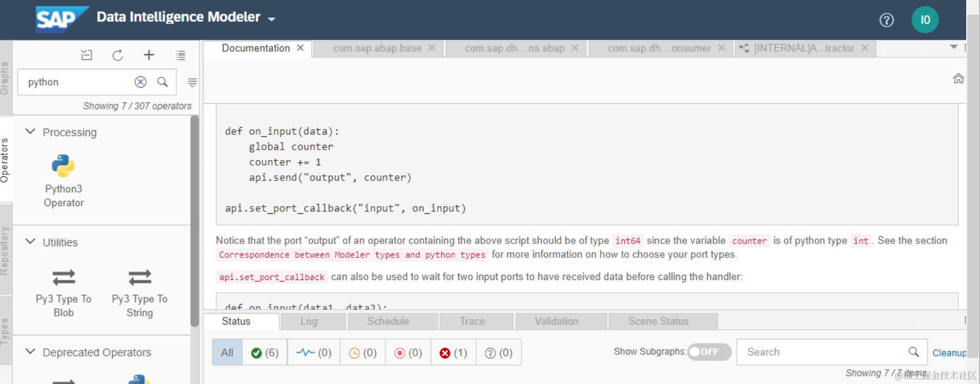Switch to the com.sap.dh....ns.abap tab
Screen dimensions: 980x384
pyautogui.click(x=515, y=48)
